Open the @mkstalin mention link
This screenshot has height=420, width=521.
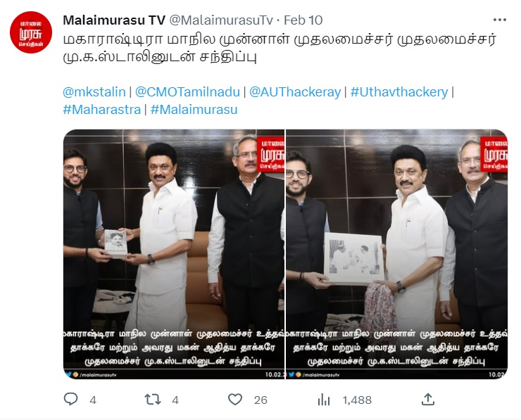[94, 91]
